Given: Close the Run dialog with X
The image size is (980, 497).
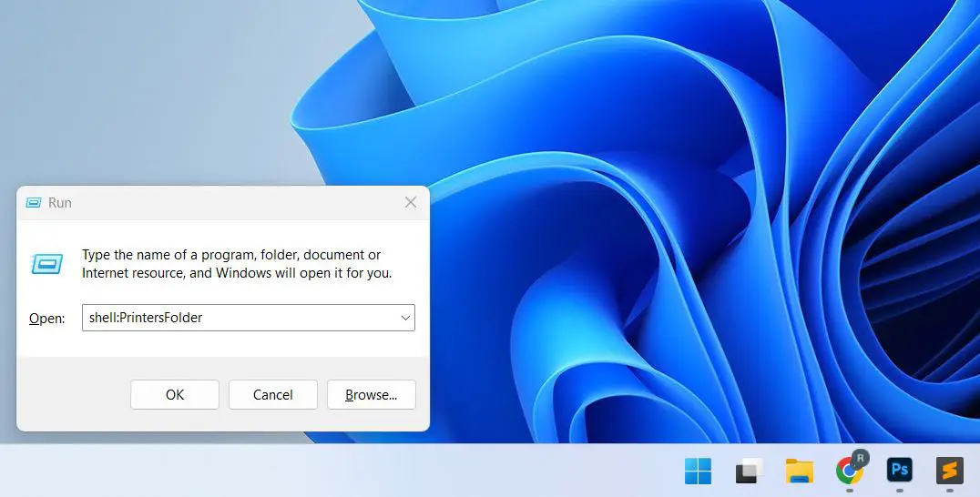Looking at the screenshot, I should click(411, 202).
